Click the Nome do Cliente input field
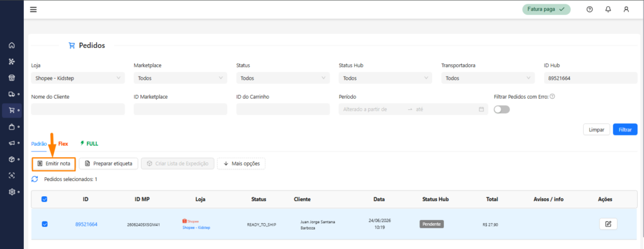 coord(78,109)
